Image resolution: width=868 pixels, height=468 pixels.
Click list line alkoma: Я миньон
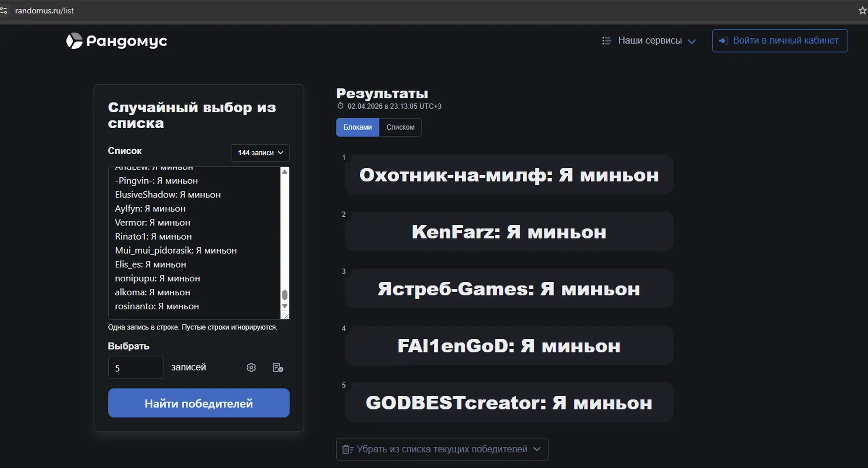click(152, 292)
